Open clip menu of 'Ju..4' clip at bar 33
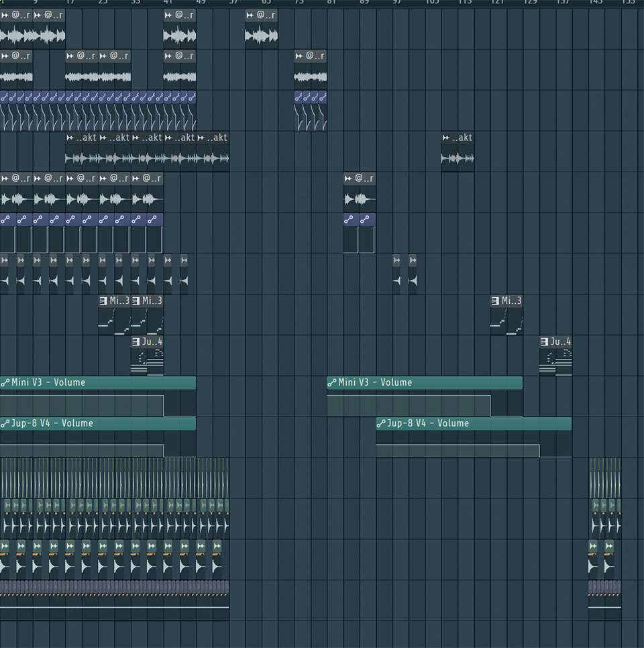 pyautogui.click(x=136, y=341)
